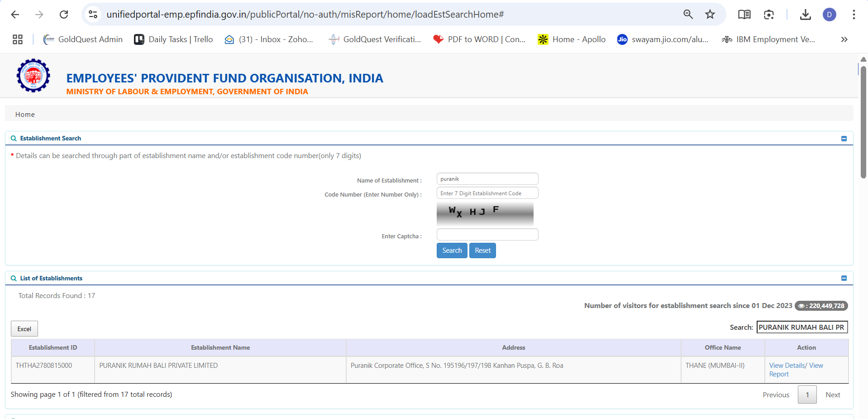Open the browser downloads icon
Image resolution: width=868 pixels, height=419 pixels.
point(805,14)
